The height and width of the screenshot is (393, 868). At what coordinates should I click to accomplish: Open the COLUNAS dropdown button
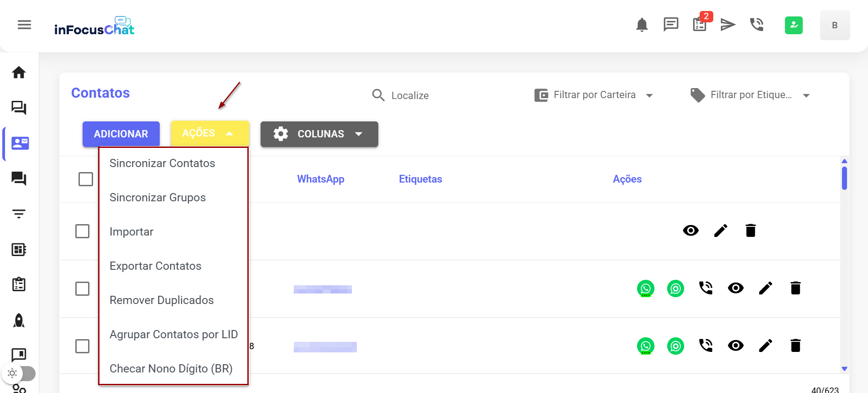click(319, 134)
